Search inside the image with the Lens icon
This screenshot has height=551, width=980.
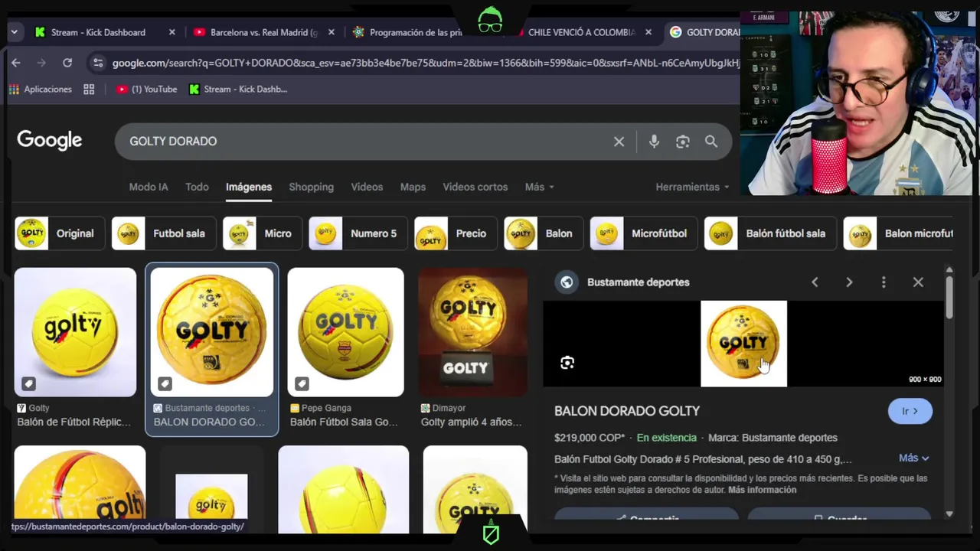click(567, 363)
